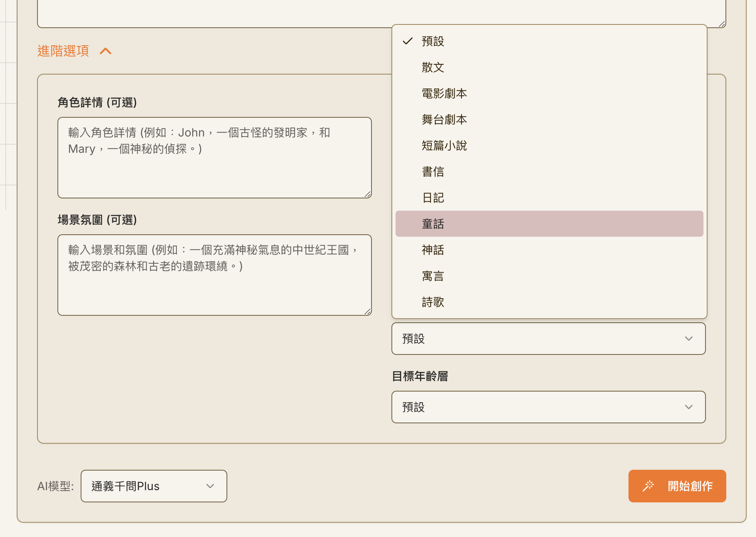Click the 進階選項 orange heading link
Viewport: 756px width, 537px height.
click(63, 51)
